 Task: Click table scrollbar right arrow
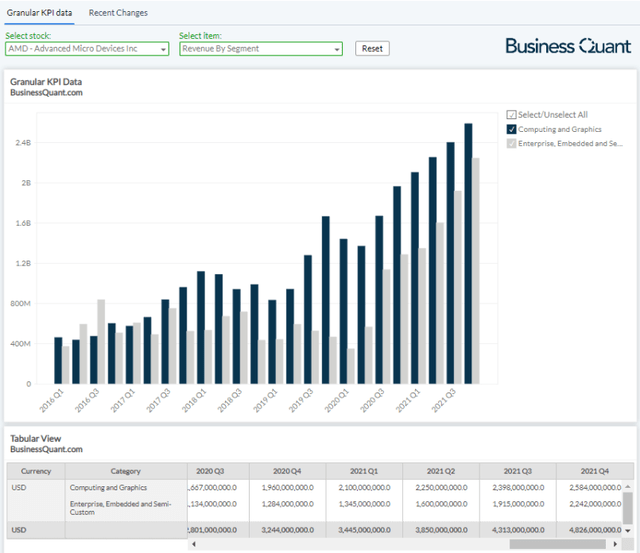click(x=617, y=545)
